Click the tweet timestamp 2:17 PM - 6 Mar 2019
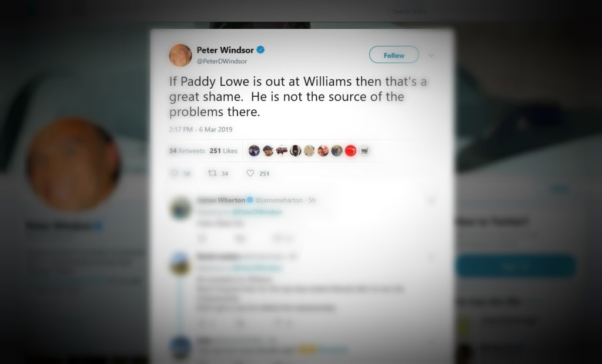The image size is (602, 364). pos(201,129)
